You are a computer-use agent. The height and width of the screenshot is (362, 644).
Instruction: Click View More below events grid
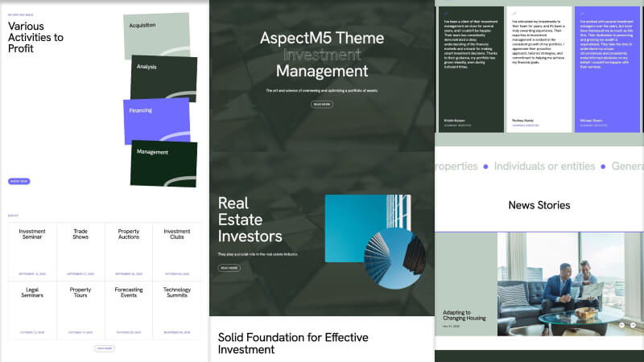104,348
